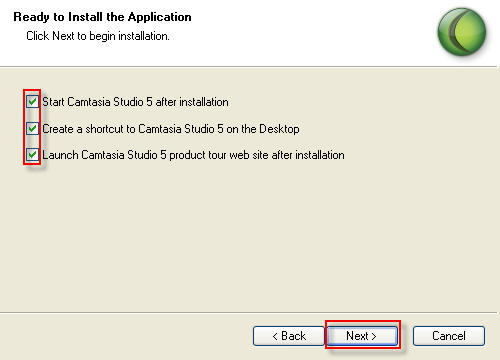
Task: Click Next to begin the installation
Action: coord(362,336)
